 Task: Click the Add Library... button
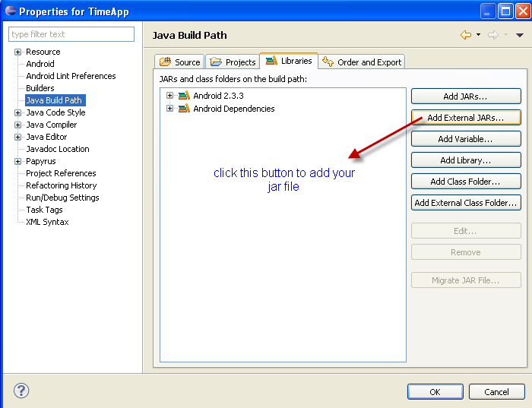coord(466,160)
